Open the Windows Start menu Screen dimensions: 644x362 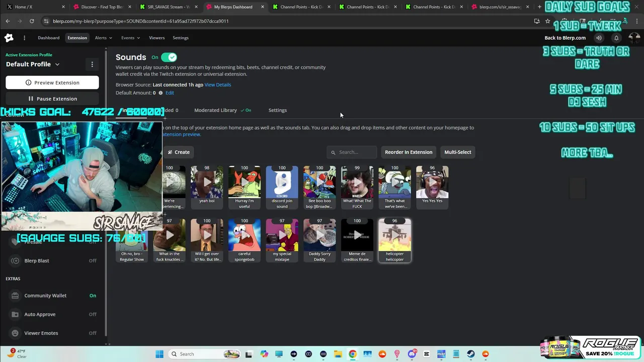coord(159,354)
